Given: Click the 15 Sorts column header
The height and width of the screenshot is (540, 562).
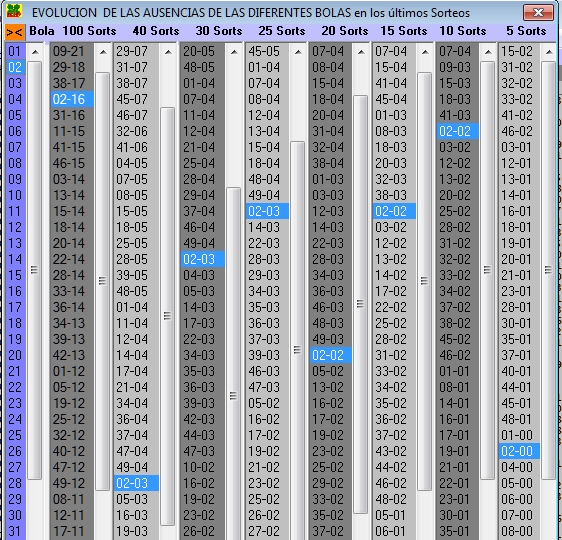Looking at the screenshot, I should pos(404,31).
